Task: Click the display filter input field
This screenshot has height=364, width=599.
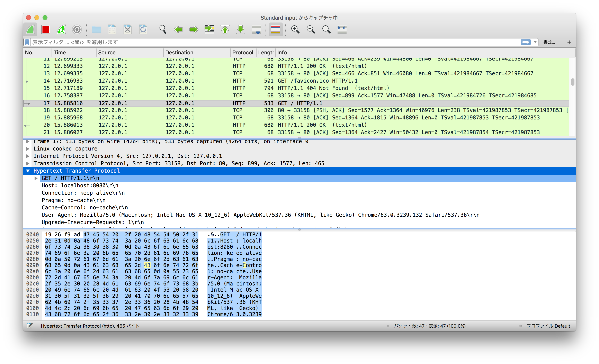Action: (x=267, y=42)
